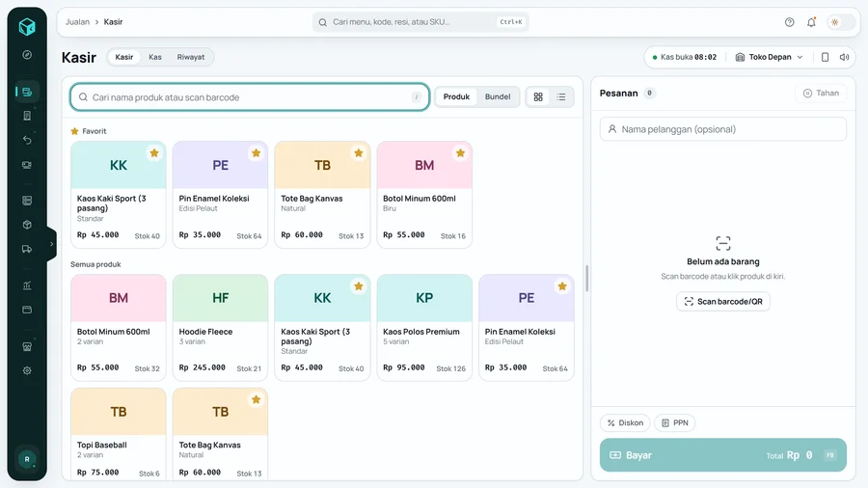Switch to grid view of products
Screen dimensions: 868x488
pyautogui.click(x=538, y=96)
